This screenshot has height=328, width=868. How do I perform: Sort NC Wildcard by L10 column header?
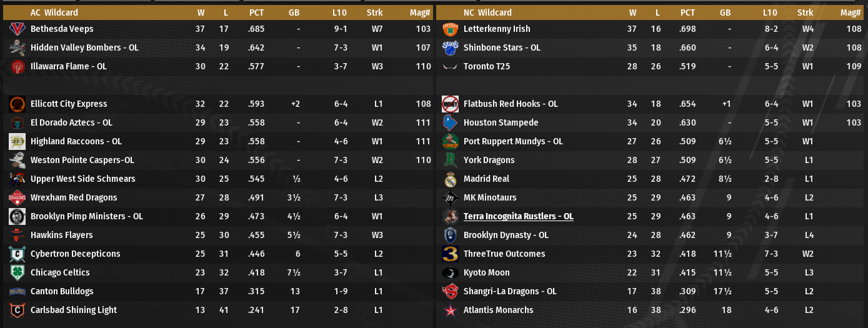[x=770, y=12]
